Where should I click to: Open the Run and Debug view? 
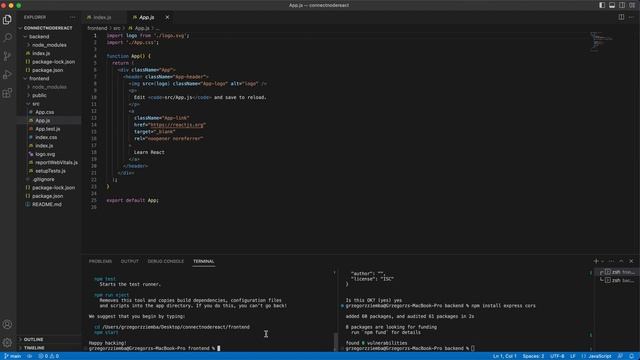[7, 75]
